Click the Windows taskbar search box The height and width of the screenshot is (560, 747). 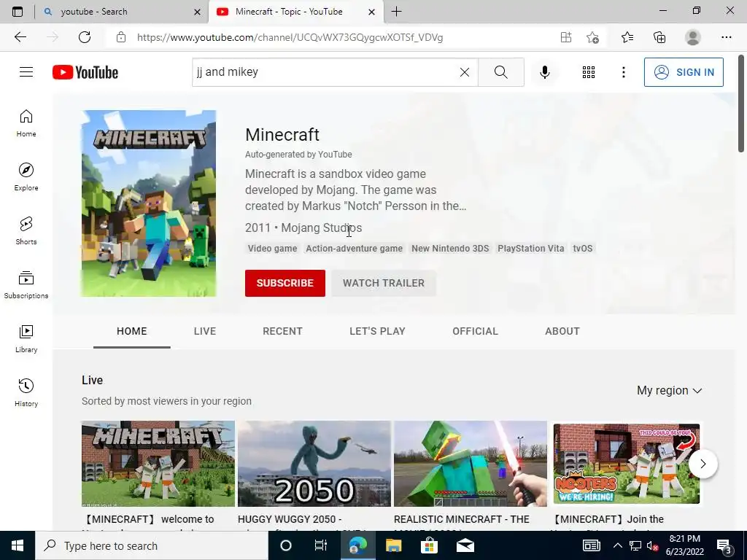click(152, 545)
